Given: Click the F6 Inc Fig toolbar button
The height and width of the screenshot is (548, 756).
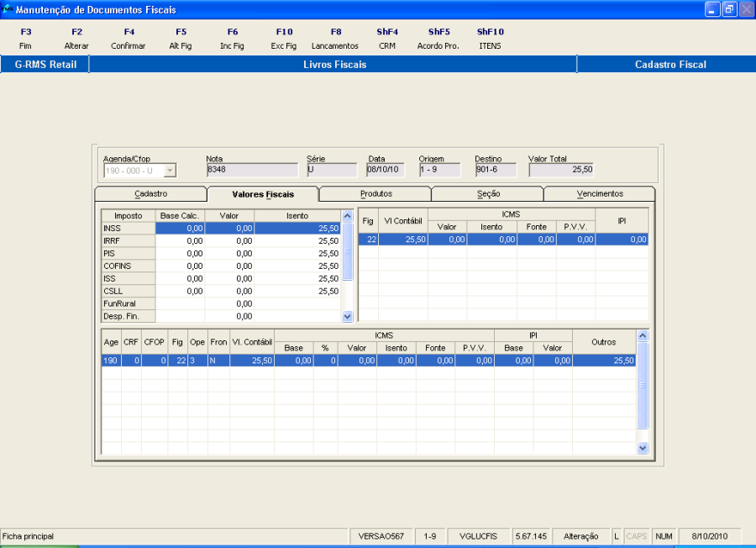Looking at the screenshot, I should tap(232, 39).
